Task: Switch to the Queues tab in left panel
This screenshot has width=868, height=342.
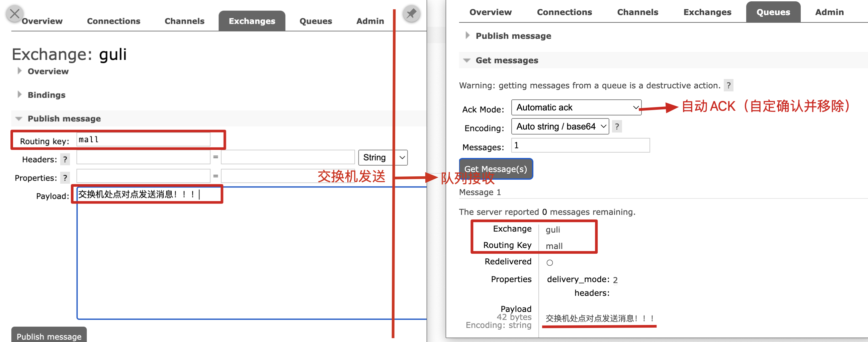Action: pos(316,21)
